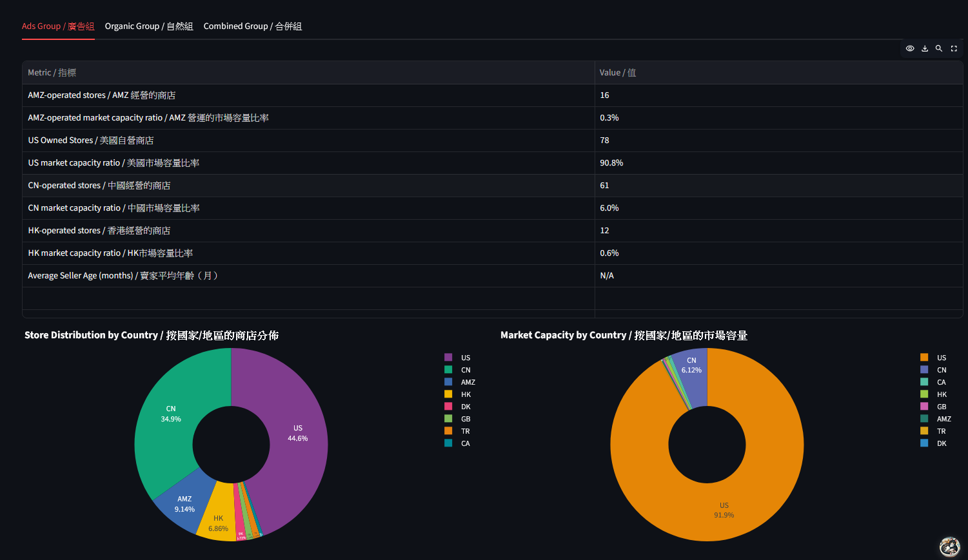Expand the table to fullscreen
The height and width of the screenshot is (560, 968).
pyautogui.click(x=954, y=48)
